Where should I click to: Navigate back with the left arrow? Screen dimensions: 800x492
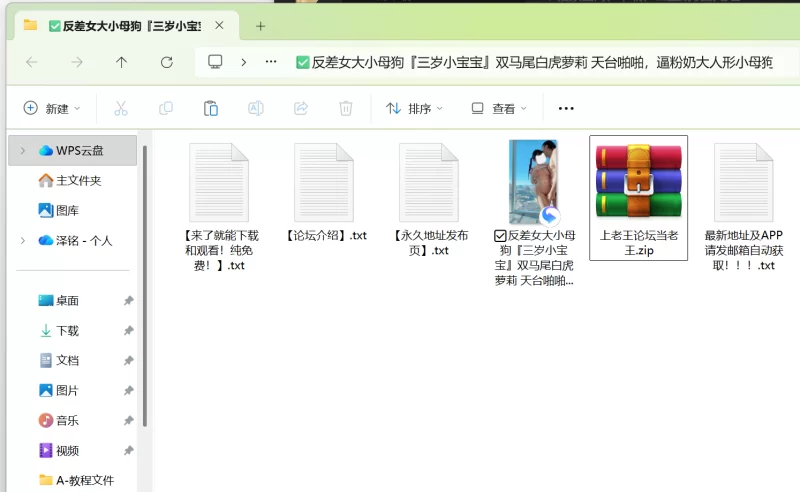tap(31, 62)
